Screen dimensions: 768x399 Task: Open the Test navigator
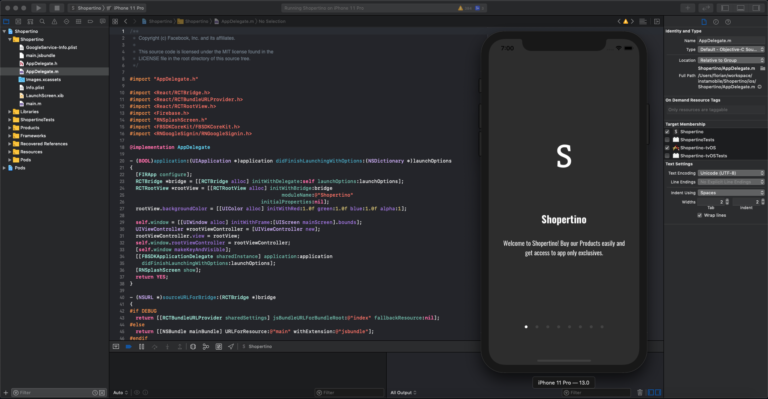(66, 22)
